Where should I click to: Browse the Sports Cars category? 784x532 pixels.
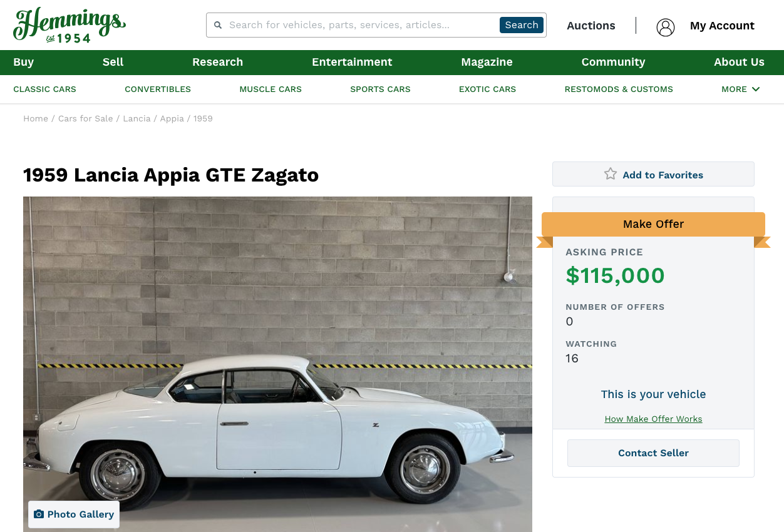tap(380, 90)
